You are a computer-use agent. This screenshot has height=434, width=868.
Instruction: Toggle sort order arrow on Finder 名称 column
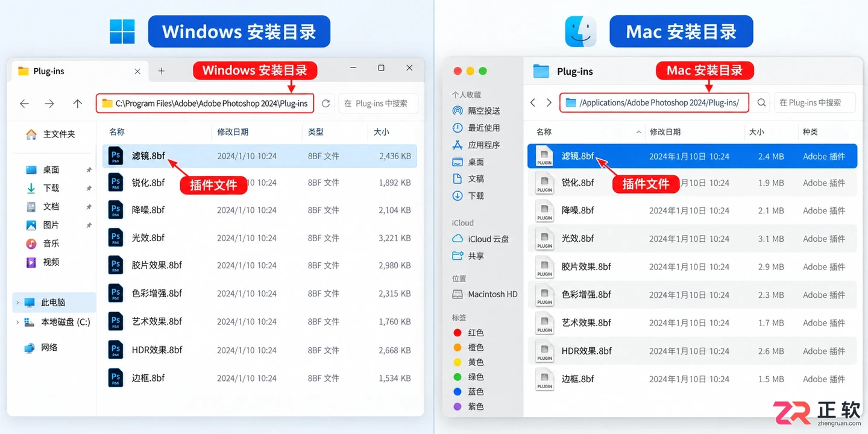pos(638,132)
